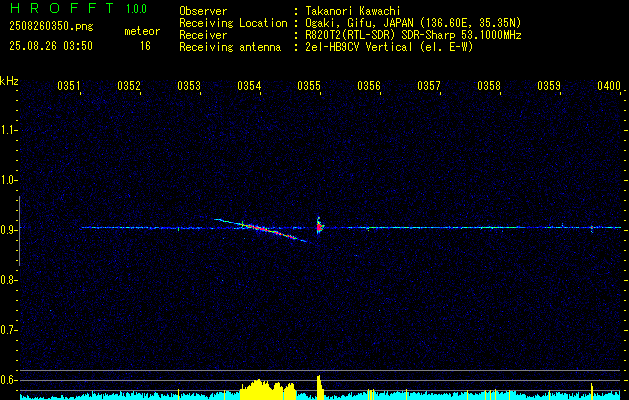Click the HROFFT title text
This screenshot has width=629, height=400.
click(61, 8)
